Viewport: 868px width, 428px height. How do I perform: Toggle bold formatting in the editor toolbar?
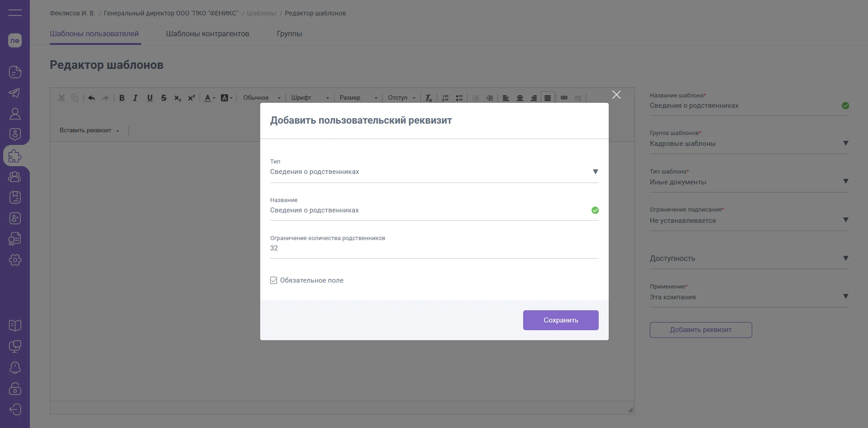pyautogui.click(x=122, y=98)
